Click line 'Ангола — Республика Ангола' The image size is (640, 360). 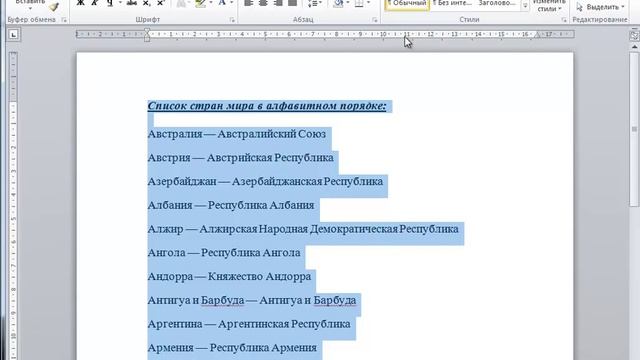click(x=224, y=253)
